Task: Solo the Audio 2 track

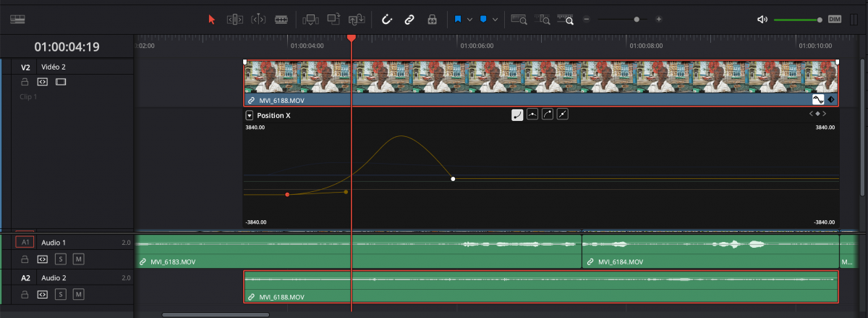Action: [x=61, y=294]
